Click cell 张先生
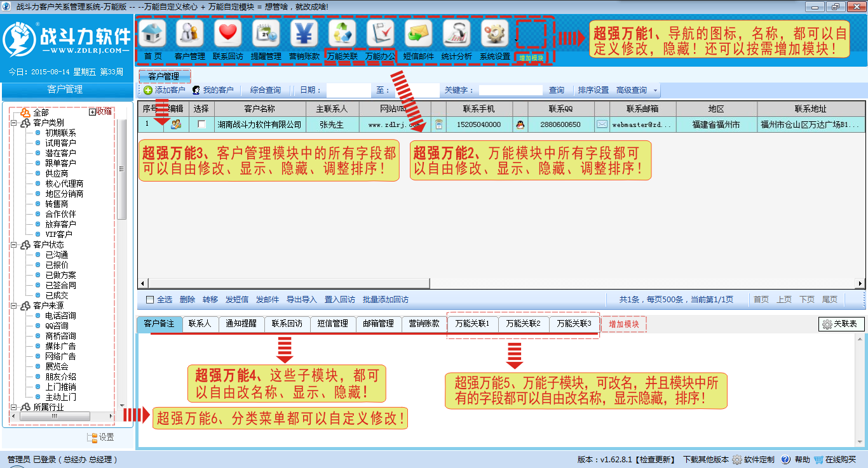Image resolution: width=868 pixels, height=468 pixels. click(x=332, y=124)
